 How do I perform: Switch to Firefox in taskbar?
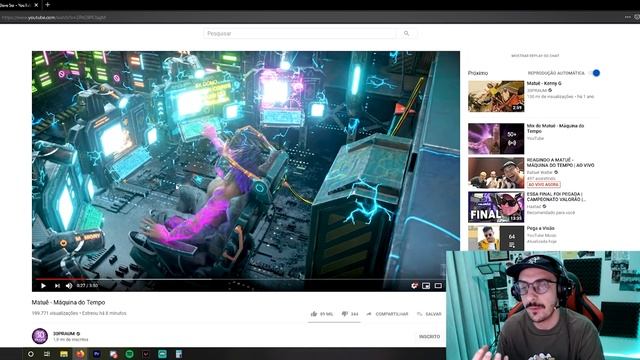pyautogui.click(x=80, y=354)
